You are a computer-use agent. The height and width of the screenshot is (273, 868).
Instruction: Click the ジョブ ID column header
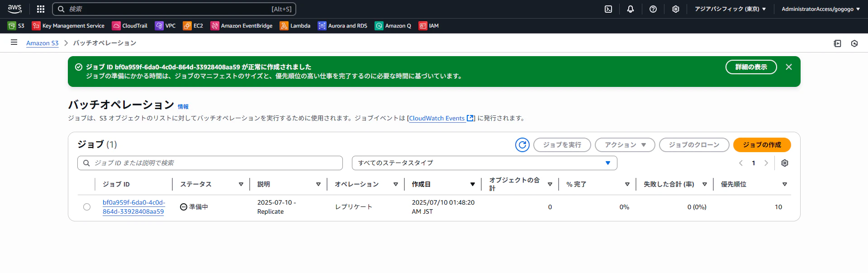(x=116, y=184)
